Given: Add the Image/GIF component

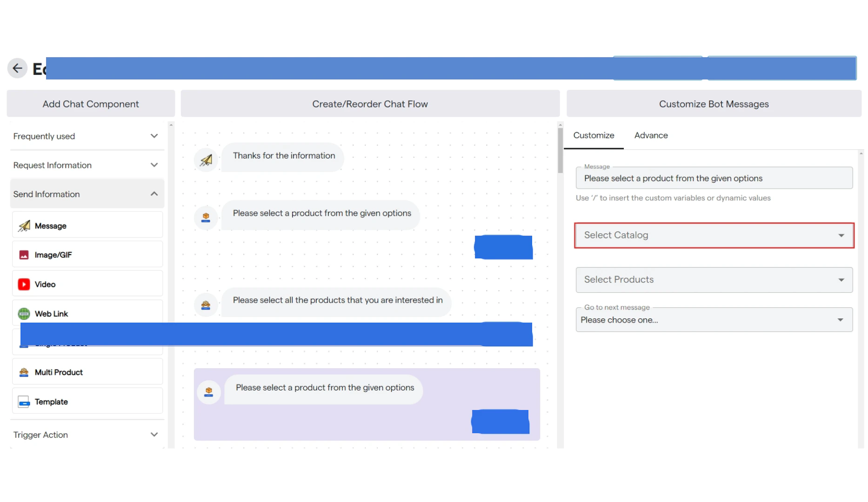Looking at the screenshot, I should pyautogui.click(x=87, y=255).
